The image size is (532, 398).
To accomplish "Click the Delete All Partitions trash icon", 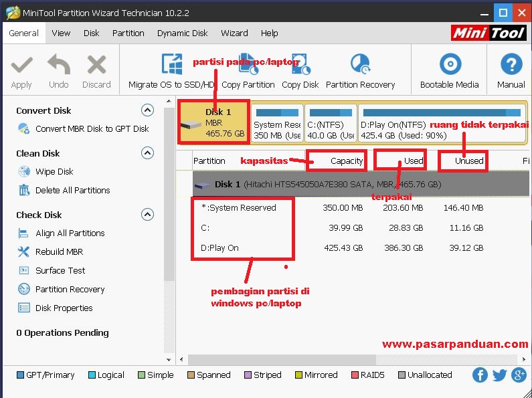I will pos(24,190).
